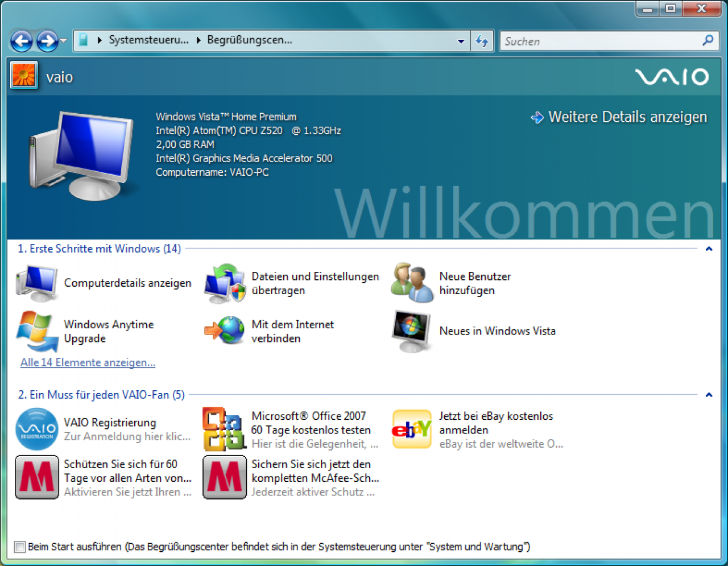Open Microsoft Office 2007 trial icon
This screenshot has width=728, height=566.
[225, 429]
